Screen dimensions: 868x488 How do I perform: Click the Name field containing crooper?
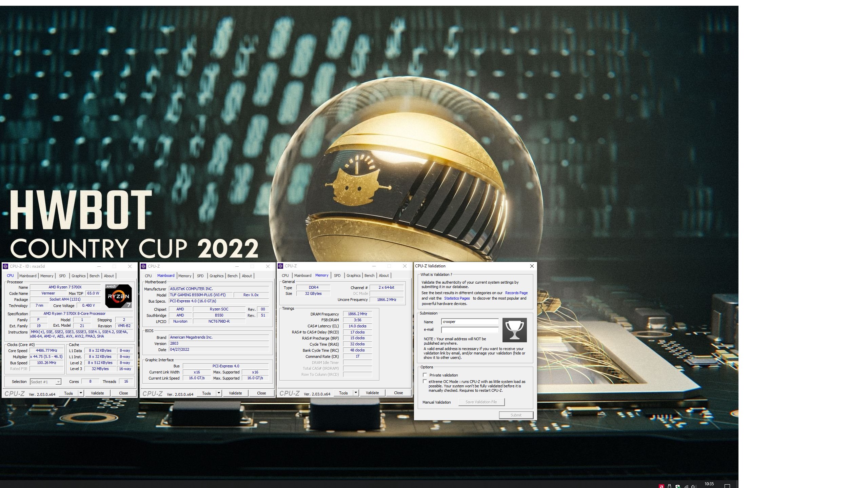470,322
